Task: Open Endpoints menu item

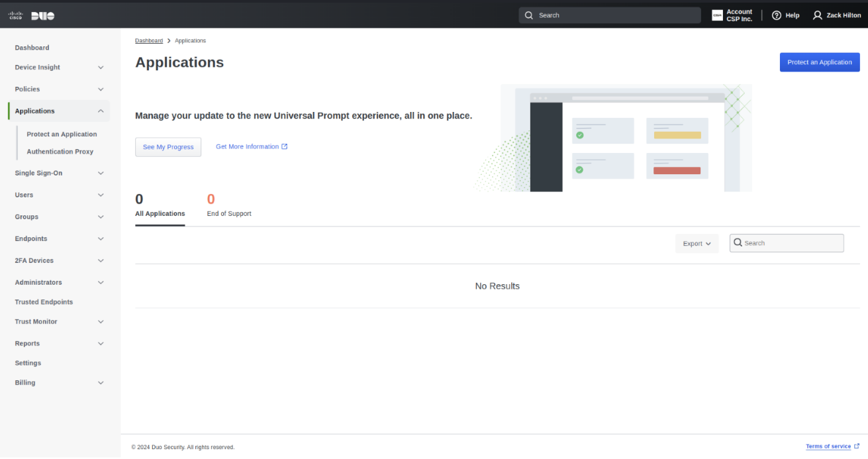Action: 31,239
